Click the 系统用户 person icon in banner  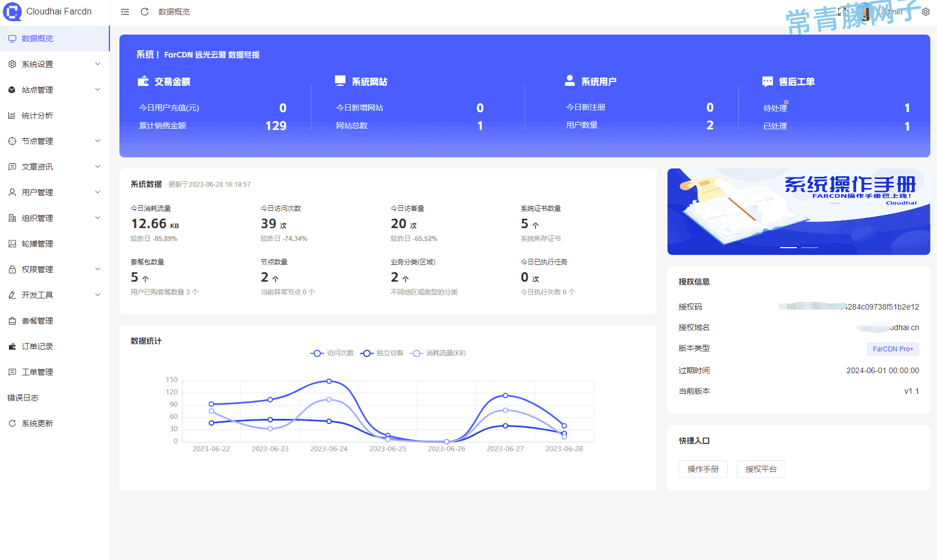[x=570, y=80]
